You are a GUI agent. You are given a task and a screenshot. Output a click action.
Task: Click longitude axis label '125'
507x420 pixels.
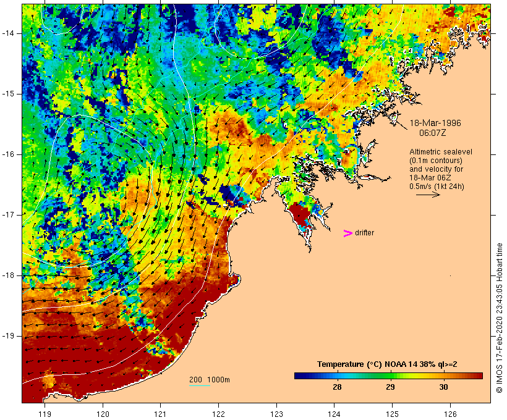[392, 414]
